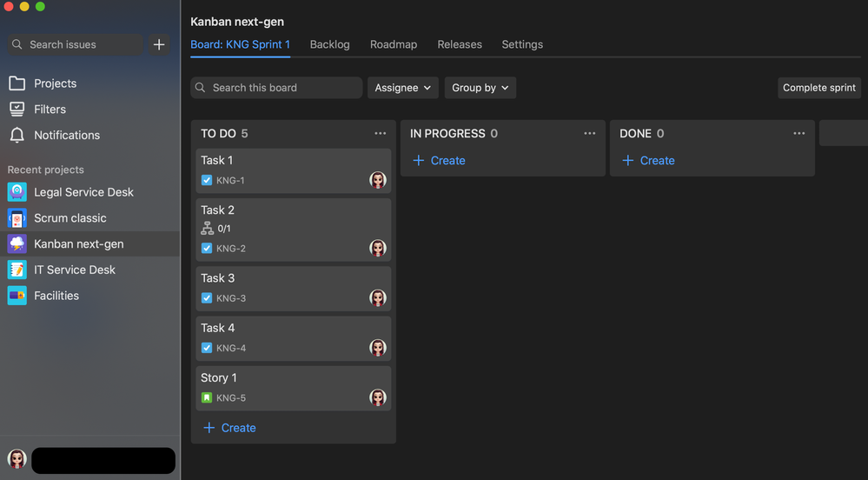This screenshot has height=480, width=868.
Task: Click the task type icon for KNG-1
Action: (x=207, y=180)
